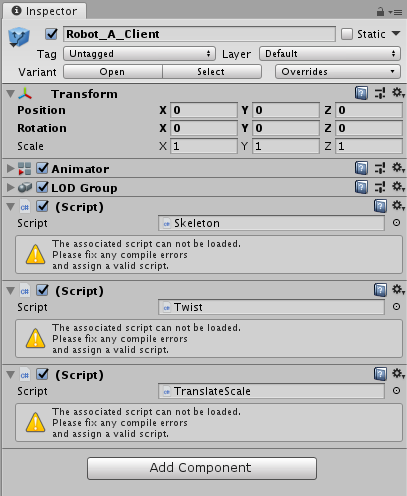Viewport: 407px width, 496px height.
Task: Open LOD Group gear settings menu
Action: pos(398,186)
